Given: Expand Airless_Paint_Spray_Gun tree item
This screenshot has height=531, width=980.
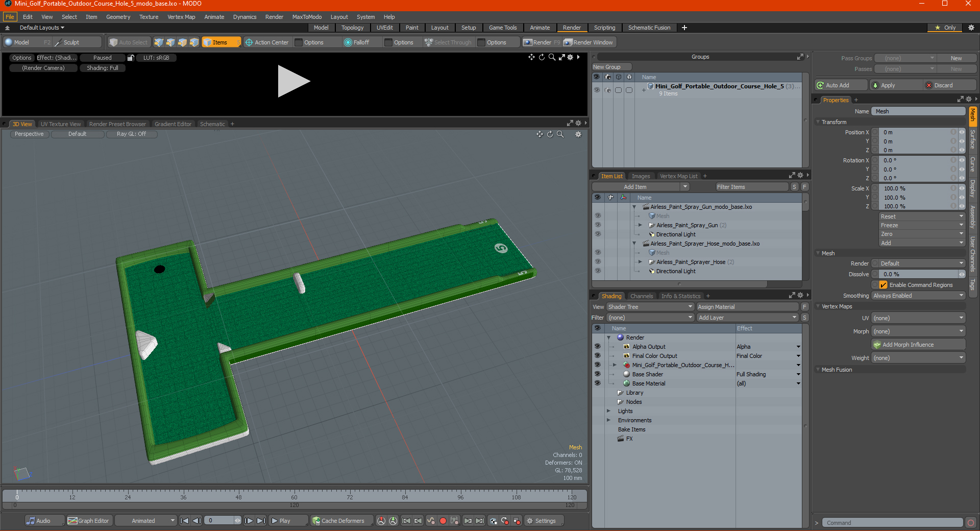Looking at the screenshot, I should click(640, 225).
